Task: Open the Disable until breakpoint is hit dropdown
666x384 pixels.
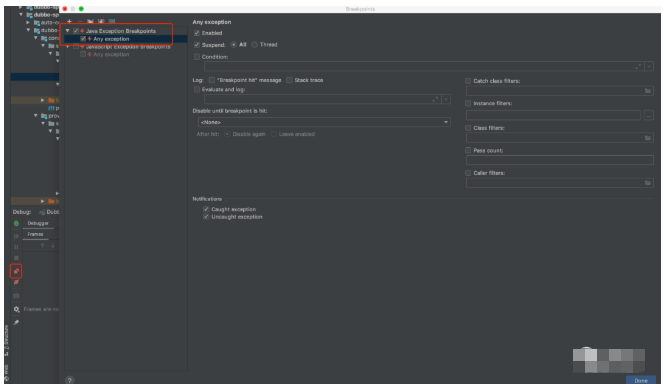Action: [324, 122]
